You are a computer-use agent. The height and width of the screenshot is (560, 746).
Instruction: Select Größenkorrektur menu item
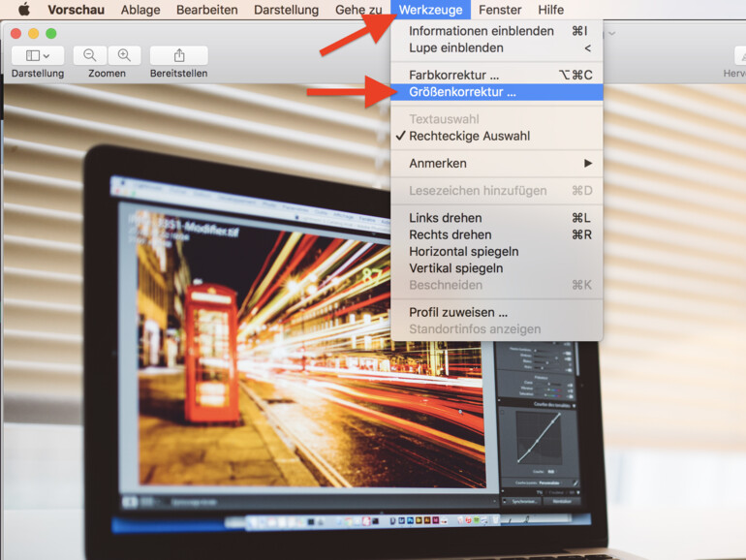(x=497, y=92)
